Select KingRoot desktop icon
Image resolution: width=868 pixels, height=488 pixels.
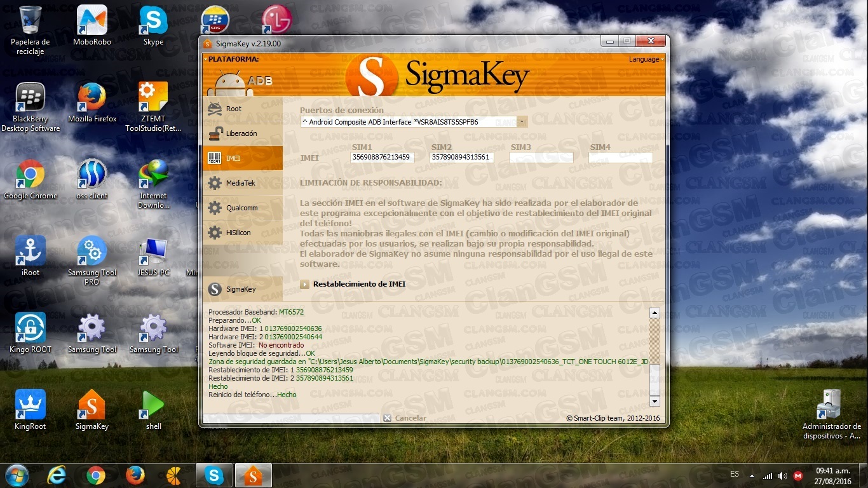[x=31, y=410]
